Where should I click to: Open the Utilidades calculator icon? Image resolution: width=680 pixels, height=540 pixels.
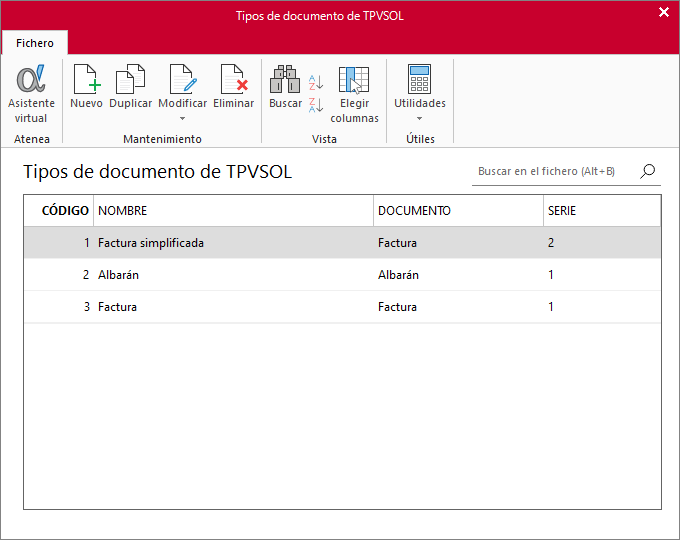click(x=419, y=86)
